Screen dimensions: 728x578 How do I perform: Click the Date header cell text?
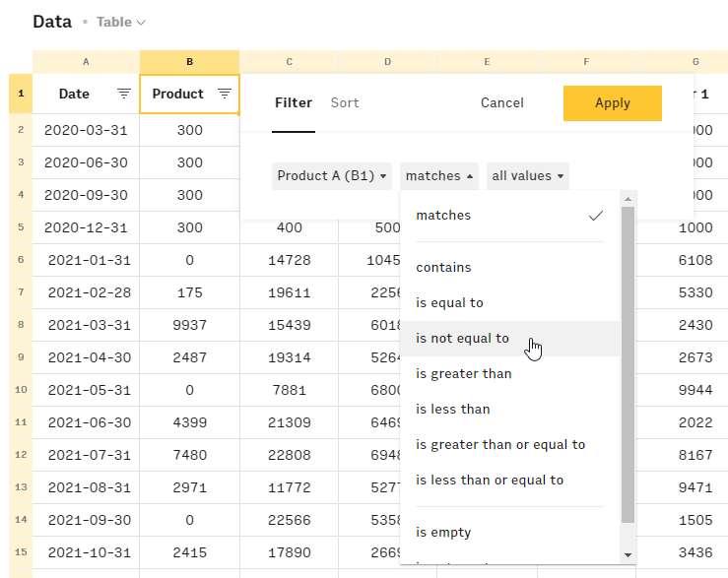click(74, 94)
